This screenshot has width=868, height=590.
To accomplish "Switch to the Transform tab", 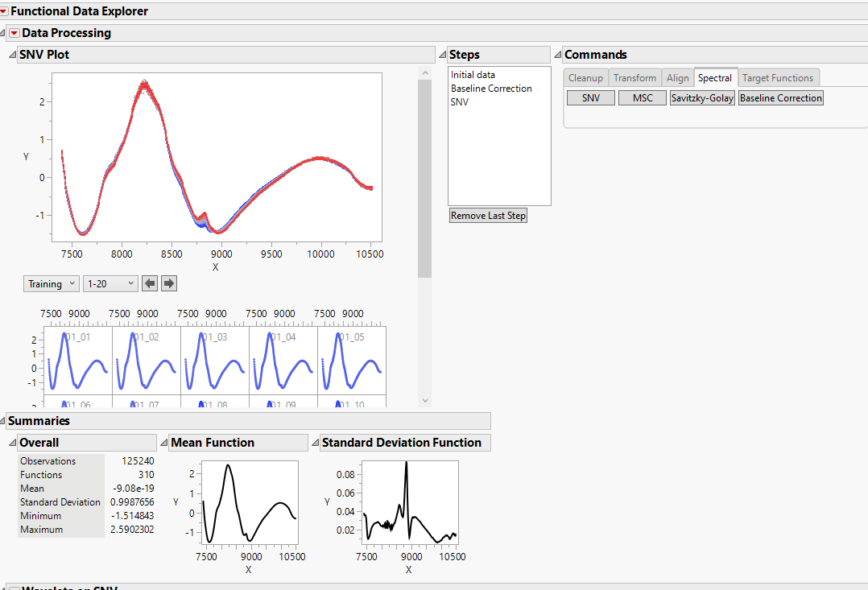I will pyautogui.click(x=634, y=77).
